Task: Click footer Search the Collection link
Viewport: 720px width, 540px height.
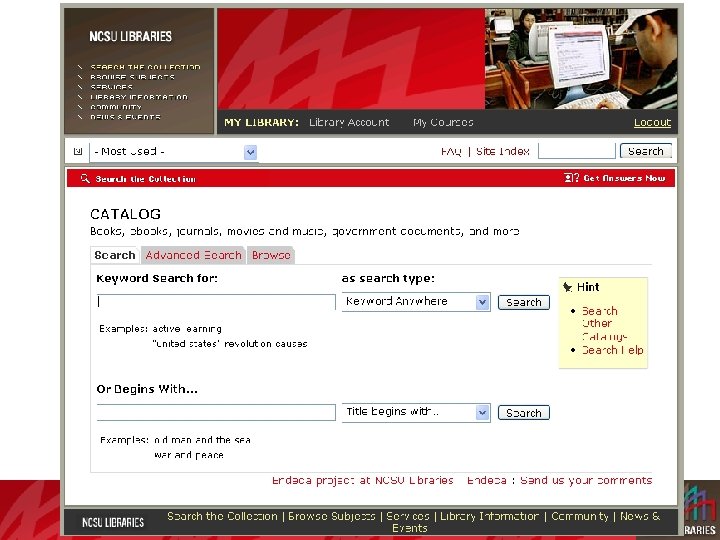Action: point(222,516)
